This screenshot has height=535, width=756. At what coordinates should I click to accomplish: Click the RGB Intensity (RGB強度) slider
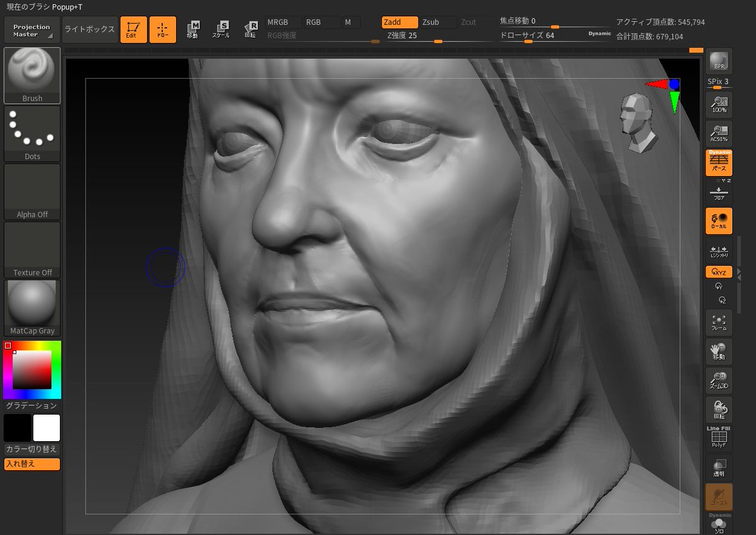[323, 36]
